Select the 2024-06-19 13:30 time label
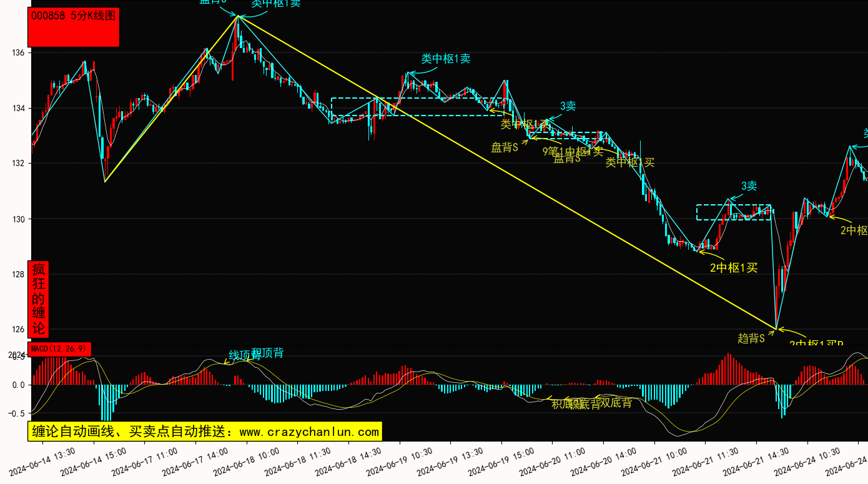This screenshot has width=868, height=484. coord(451,462)
